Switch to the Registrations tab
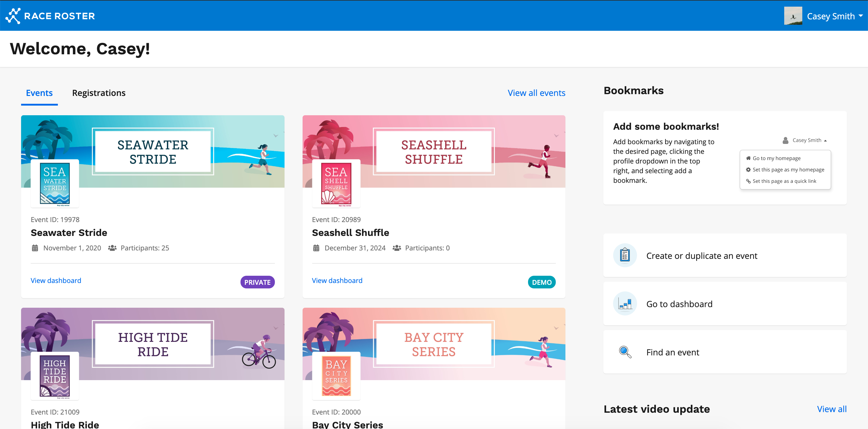The width and height of the screenshot is (868, 429). click(x=99, y=93)
